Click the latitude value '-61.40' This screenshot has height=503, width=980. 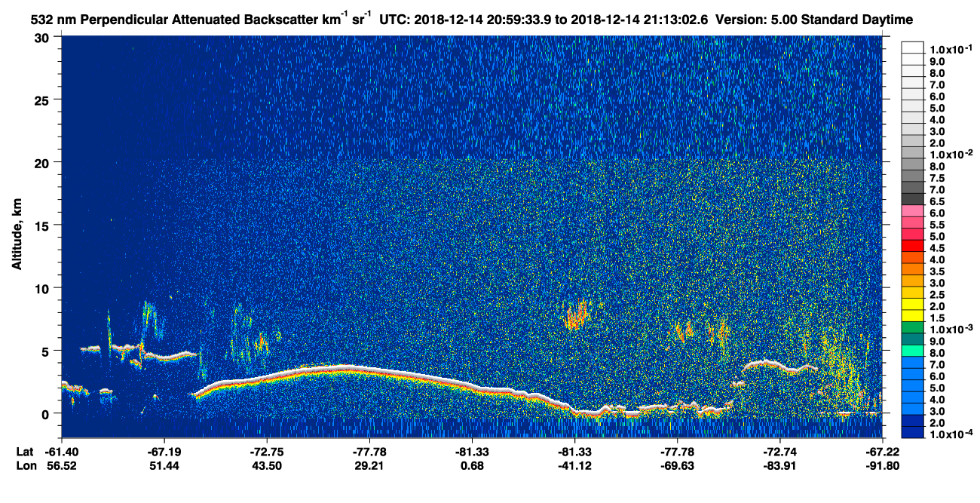pos(61,452)
